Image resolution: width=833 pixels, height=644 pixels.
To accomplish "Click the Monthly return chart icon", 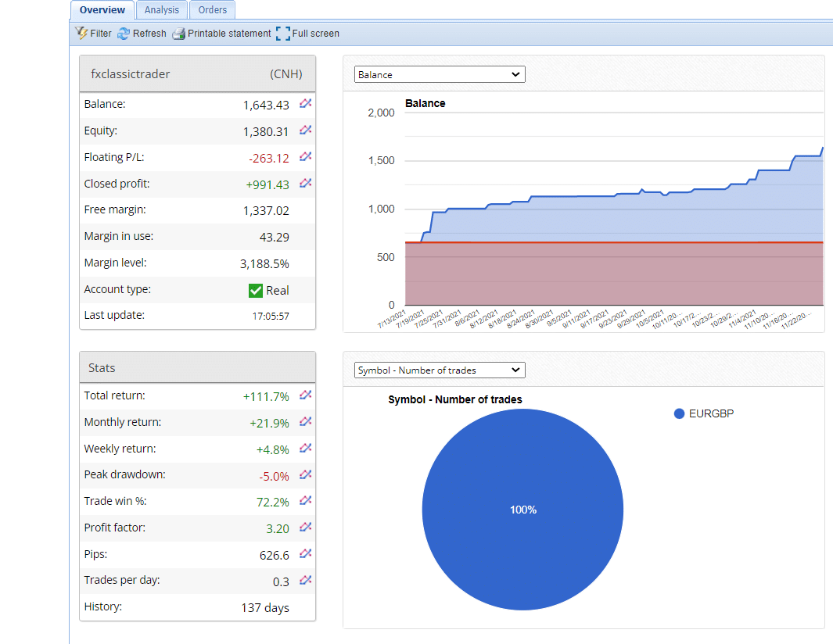I will (x=306, y=422).
